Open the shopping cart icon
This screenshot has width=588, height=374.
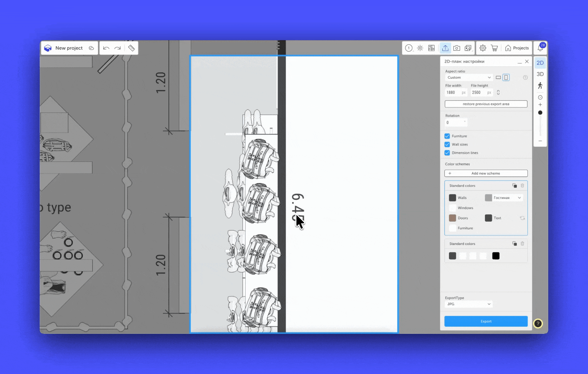tap(494, 48)
